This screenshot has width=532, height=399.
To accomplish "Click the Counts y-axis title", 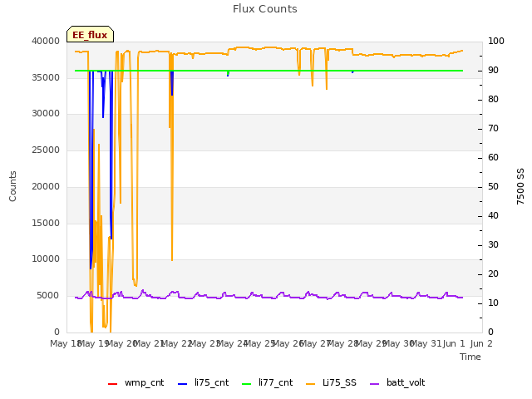I will (x=12, y=186).
